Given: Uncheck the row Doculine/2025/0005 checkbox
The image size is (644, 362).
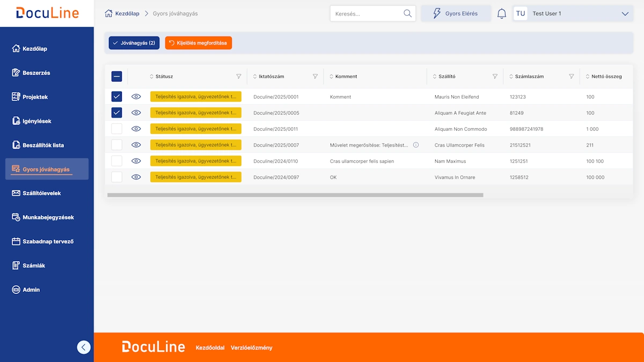Looking at the screenshot, I should pyautogui.click(x=117, y=113).
